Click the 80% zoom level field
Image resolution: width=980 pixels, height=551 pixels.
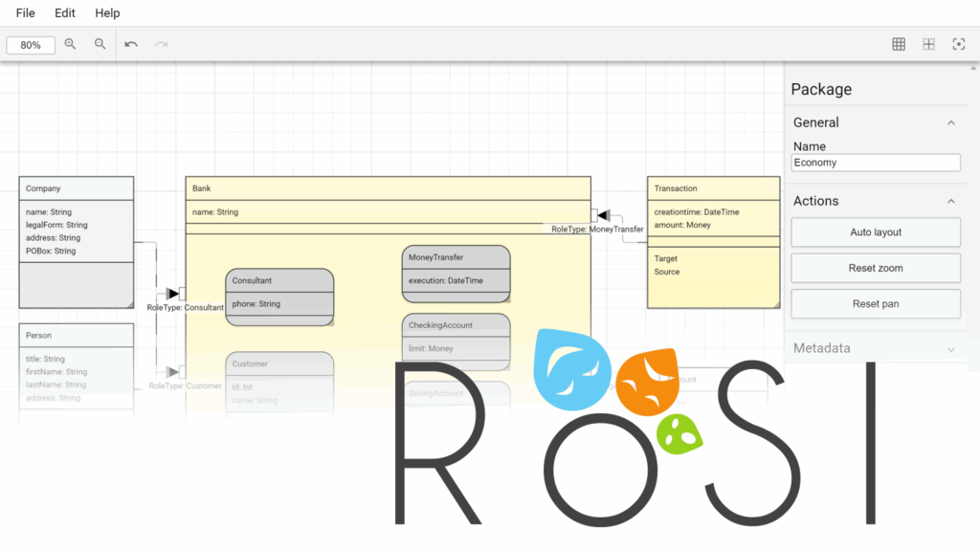(31, 45)
